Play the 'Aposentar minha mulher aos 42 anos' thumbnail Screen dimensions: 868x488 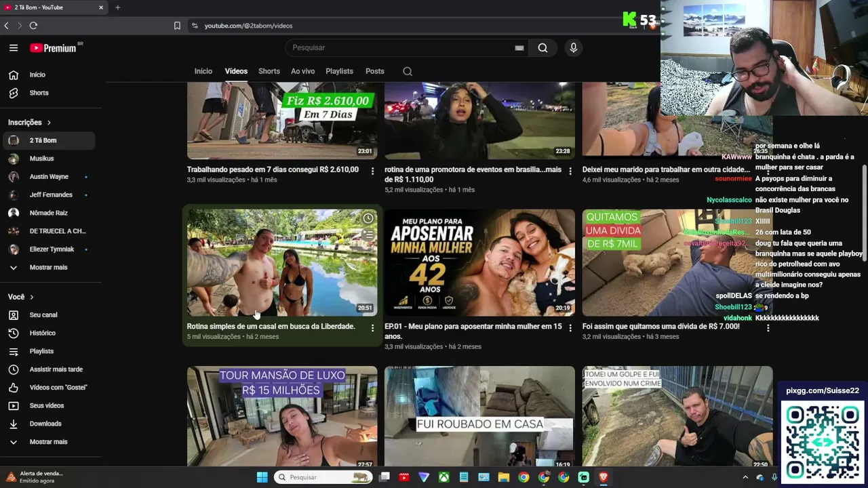click(479, 262)
